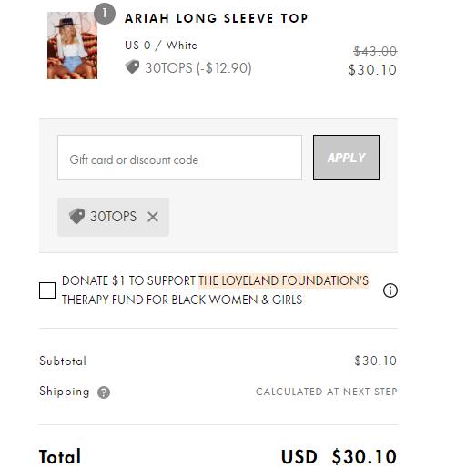Open the donation info circle icon
This screenshot has height=468, width=476.
click(x=390, y=290)
